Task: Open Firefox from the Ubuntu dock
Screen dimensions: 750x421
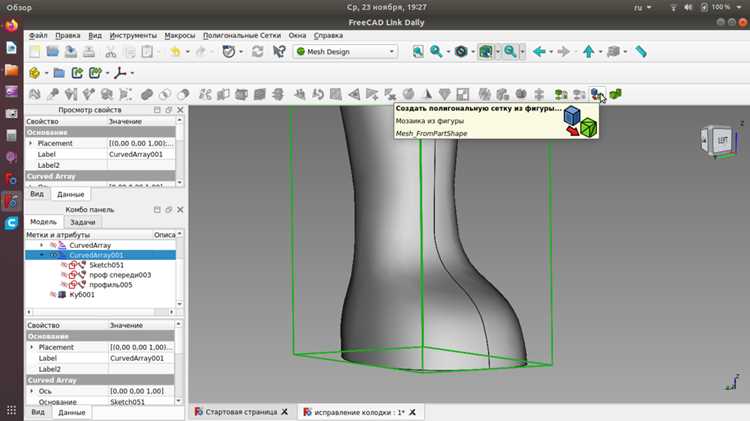Action: [11, 25]
